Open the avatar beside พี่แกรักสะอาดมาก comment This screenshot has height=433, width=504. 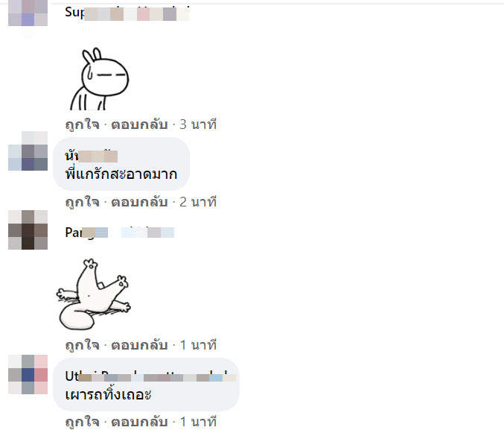(28, 151)
